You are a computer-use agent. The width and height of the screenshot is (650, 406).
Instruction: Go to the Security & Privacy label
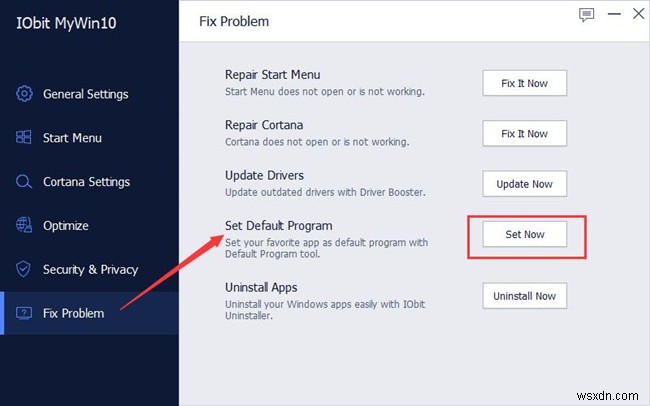pyautogui.click(x=90, y=269)
